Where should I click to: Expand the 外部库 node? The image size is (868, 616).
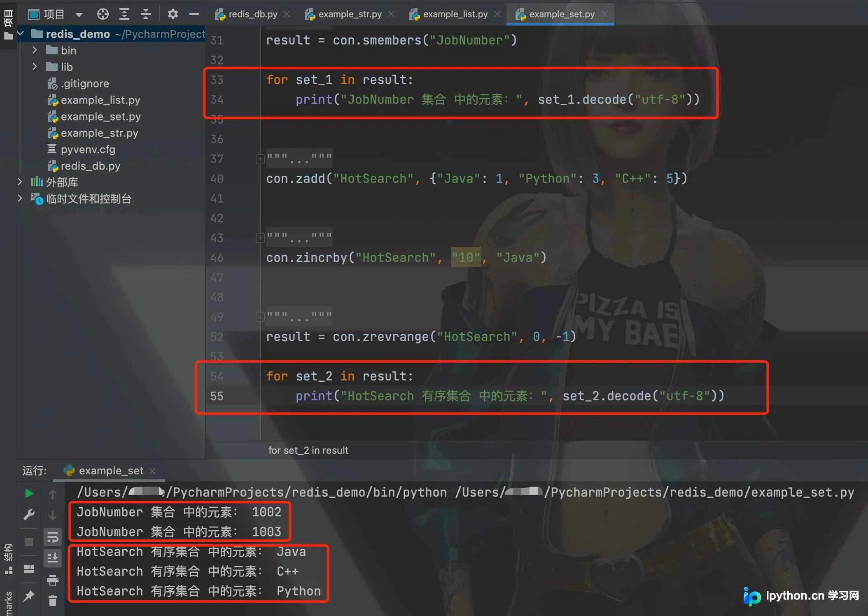pos(20,182)
